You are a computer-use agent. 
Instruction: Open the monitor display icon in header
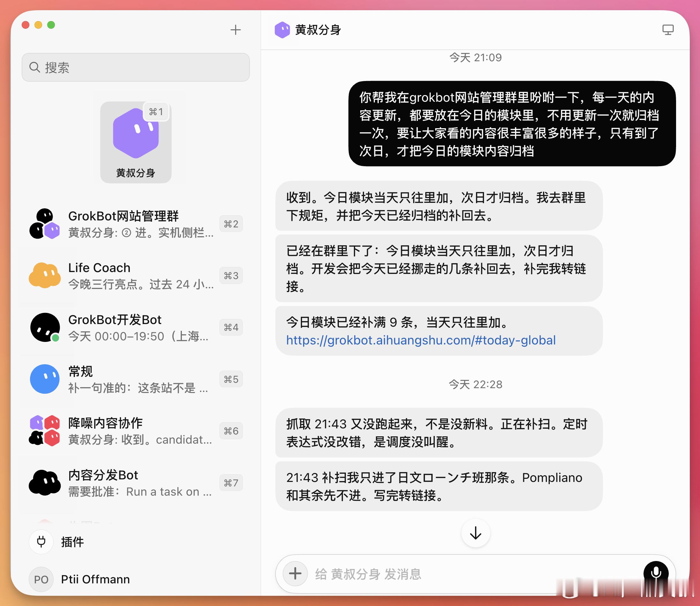pos(668,30)
